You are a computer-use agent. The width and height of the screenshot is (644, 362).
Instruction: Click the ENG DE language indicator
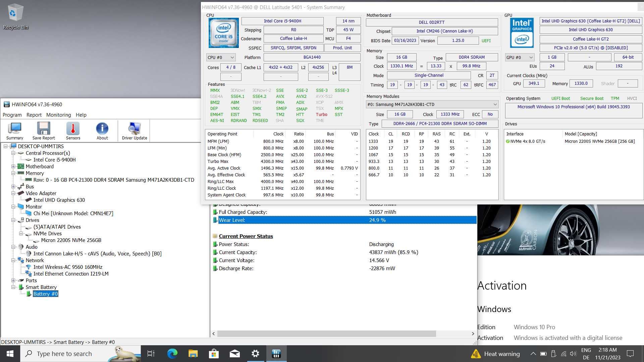pyautogui.click(x=586, y=354)
